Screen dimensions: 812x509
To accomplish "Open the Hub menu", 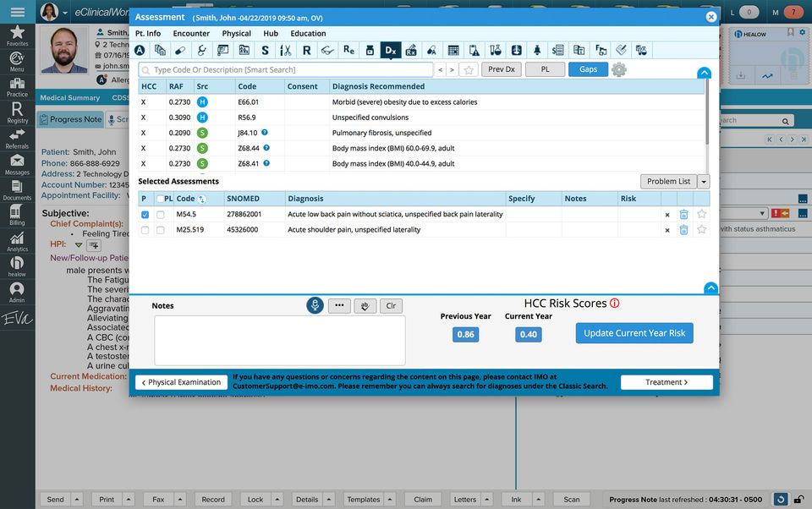I will click(x=271, y=33).
